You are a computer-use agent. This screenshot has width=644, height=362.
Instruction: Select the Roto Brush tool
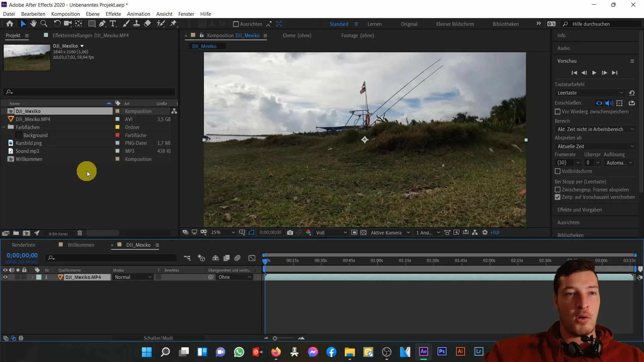click(161, 24)
